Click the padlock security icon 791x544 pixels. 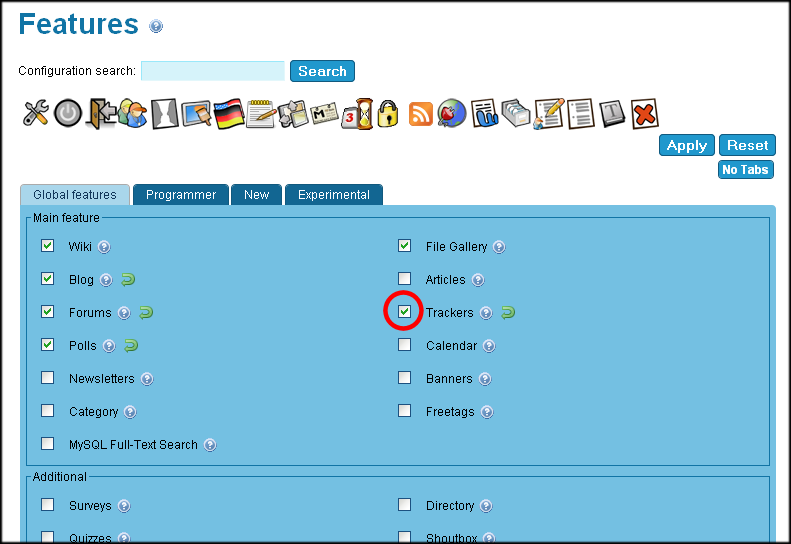[388, 114]
